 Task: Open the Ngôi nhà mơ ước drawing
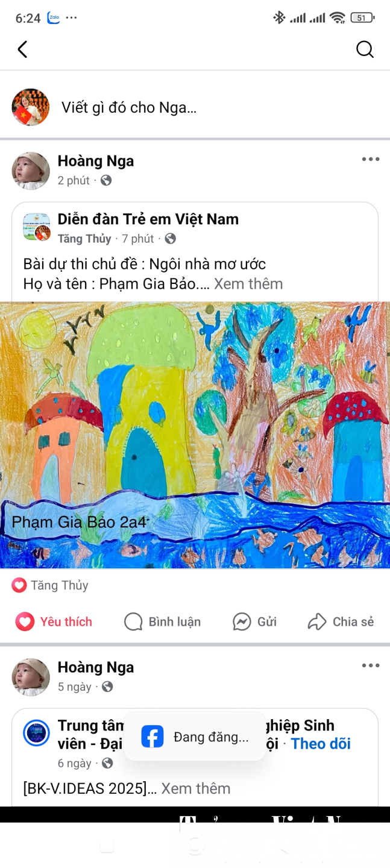[195, 435]
